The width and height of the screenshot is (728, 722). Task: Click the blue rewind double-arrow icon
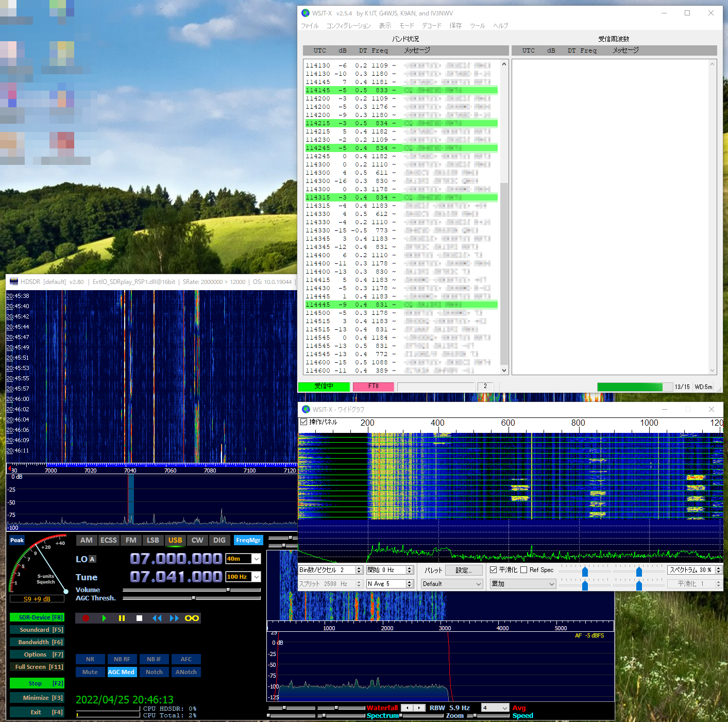click(157, 618)
